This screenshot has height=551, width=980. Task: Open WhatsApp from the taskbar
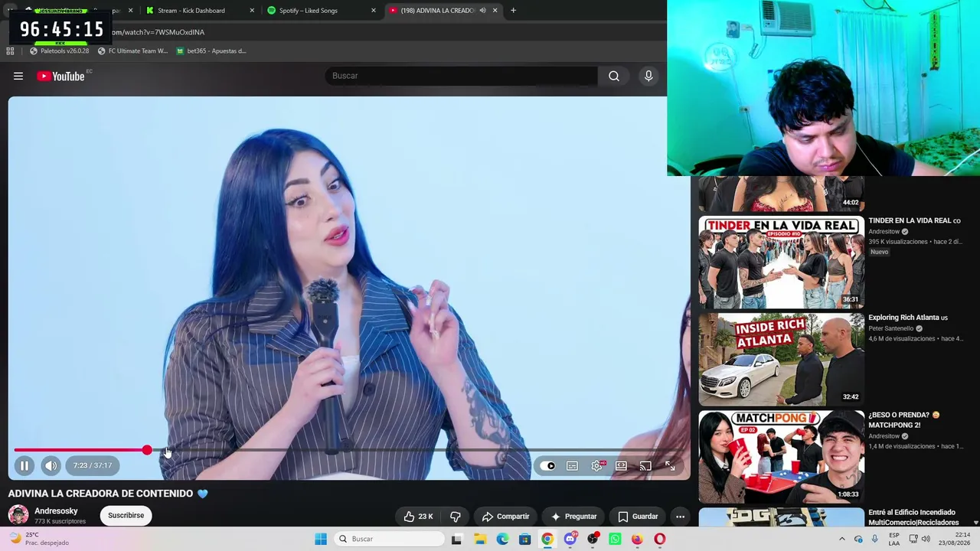[x=615, y=539]
